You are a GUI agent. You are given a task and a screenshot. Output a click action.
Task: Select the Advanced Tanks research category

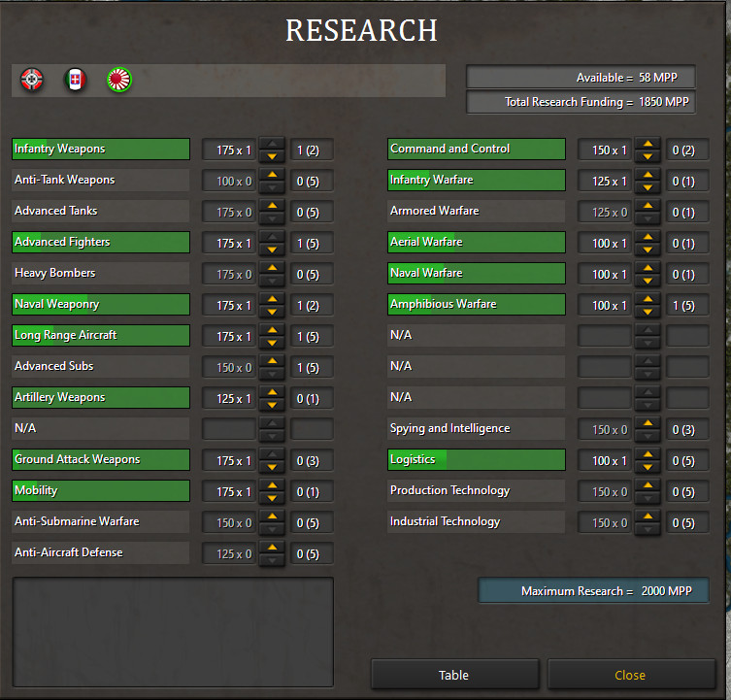[101, 211]
